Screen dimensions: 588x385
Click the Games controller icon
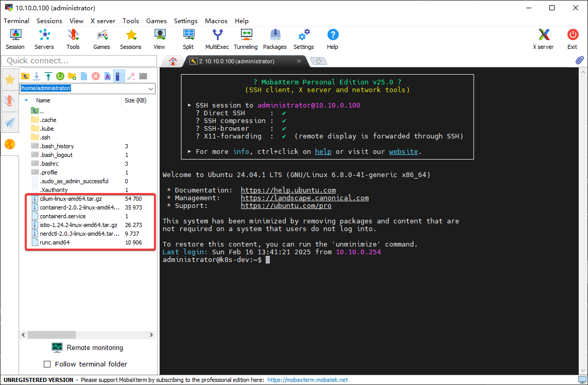coord(101,39)
